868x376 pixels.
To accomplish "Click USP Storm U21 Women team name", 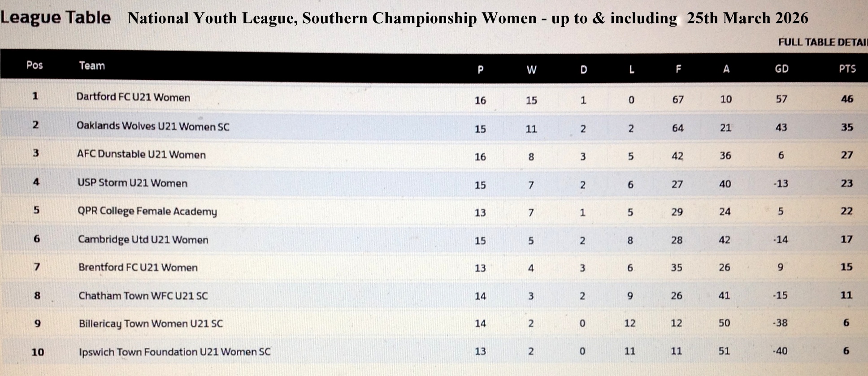I will point(132,183).
